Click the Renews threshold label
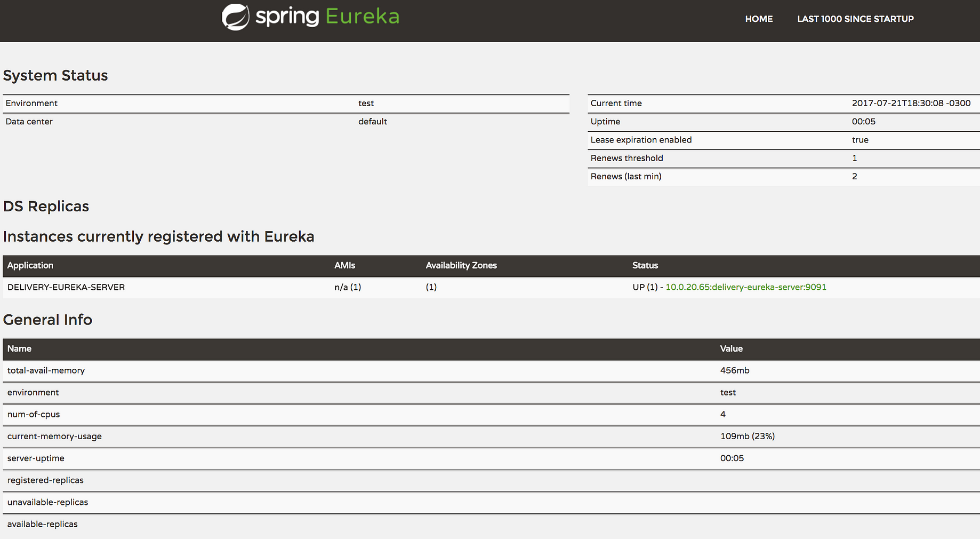The width and height of the screenshot is (980, 539). (626, 158)
